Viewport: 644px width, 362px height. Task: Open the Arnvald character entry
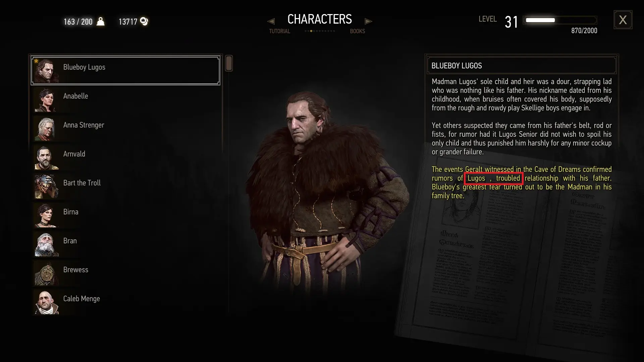(126, 158)
